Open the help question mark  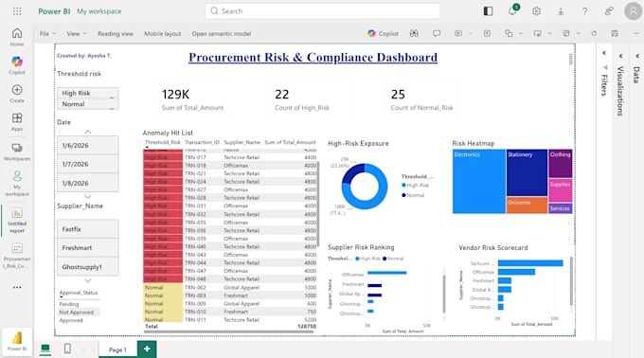click(584, 11)
